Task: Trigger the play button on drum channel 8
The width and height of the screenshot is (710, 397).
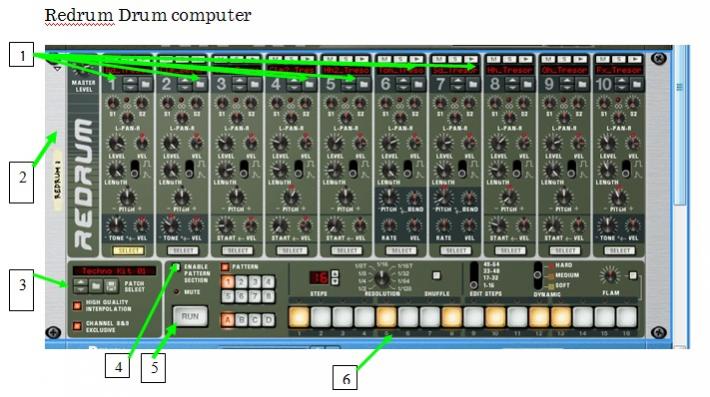Action: point(525,59)
